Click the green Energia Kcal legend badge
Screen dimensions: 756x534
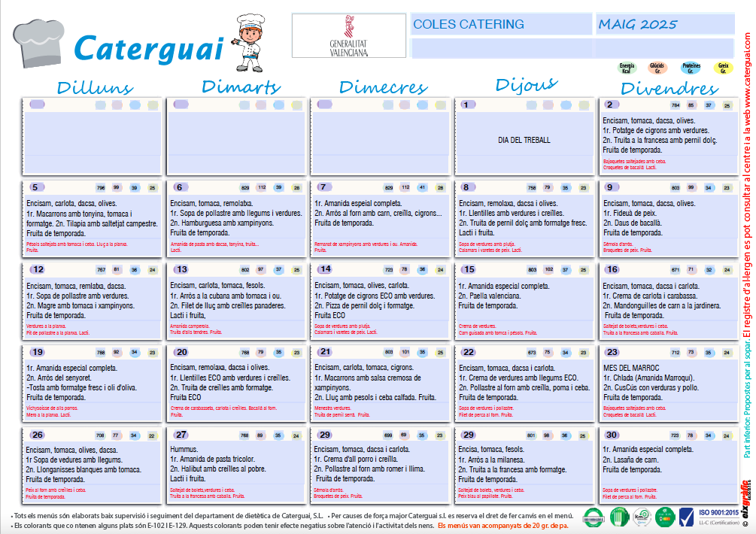(x=626, y=68)
